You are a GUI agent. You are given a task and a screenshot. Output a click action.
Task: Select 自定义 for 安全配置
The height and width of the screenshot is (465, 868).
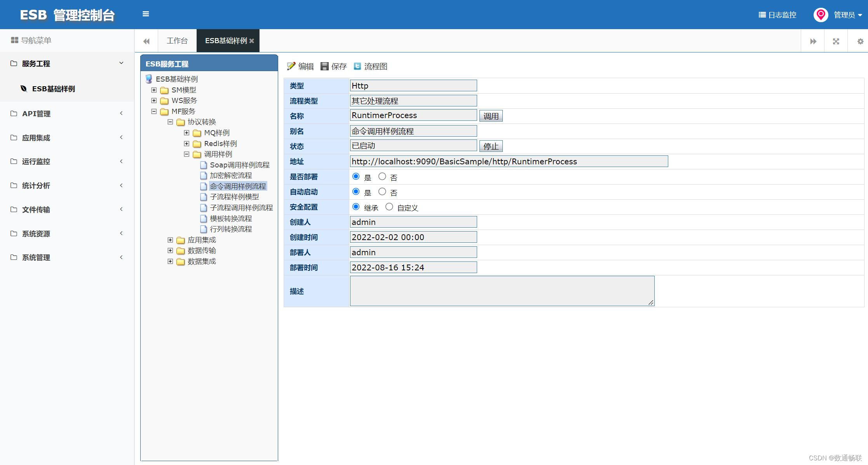pyautogui.click(x=389, y=207)
